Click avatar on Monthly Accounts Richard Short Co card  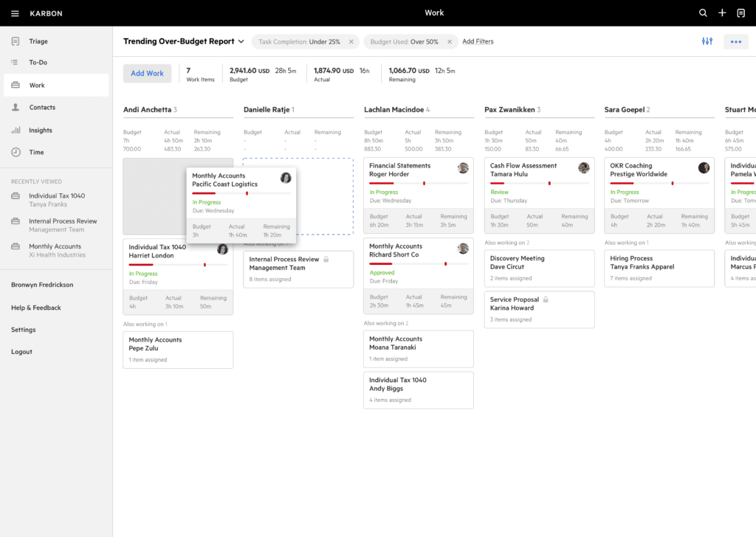click(463, 248)
